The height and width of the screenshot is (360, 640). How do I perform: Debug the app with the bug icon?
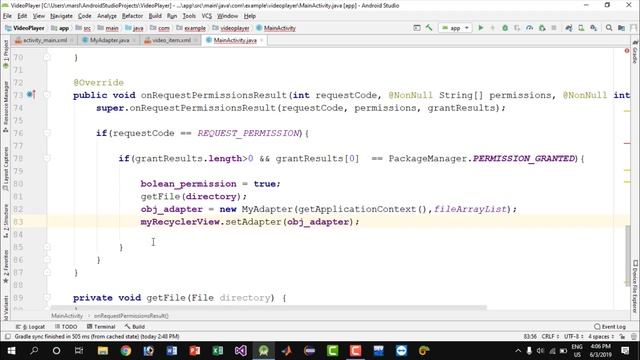coord(505,28)
